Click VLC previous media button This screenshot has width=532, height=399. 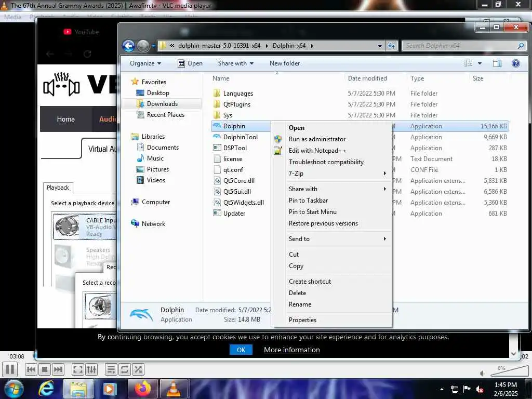[x=31, y=369]
